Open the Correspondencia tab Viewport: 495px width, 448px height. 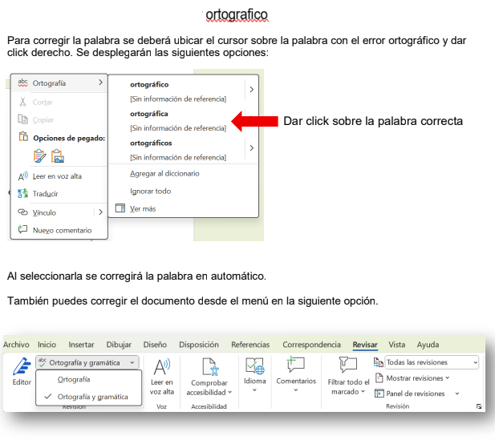click(x=311, y=345)
